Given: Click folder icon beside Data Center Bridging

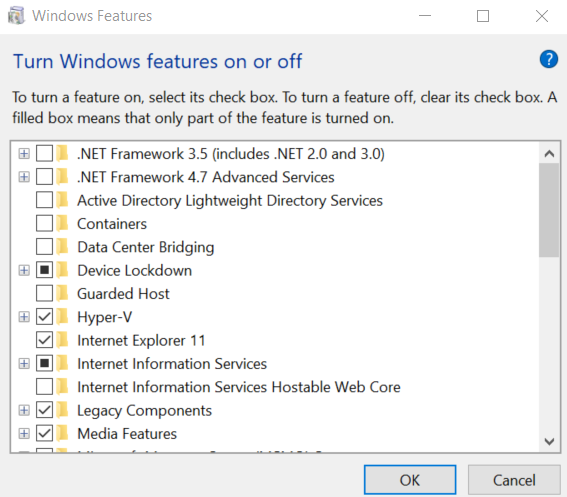Looking at the screenshot, I should point(63,247).
